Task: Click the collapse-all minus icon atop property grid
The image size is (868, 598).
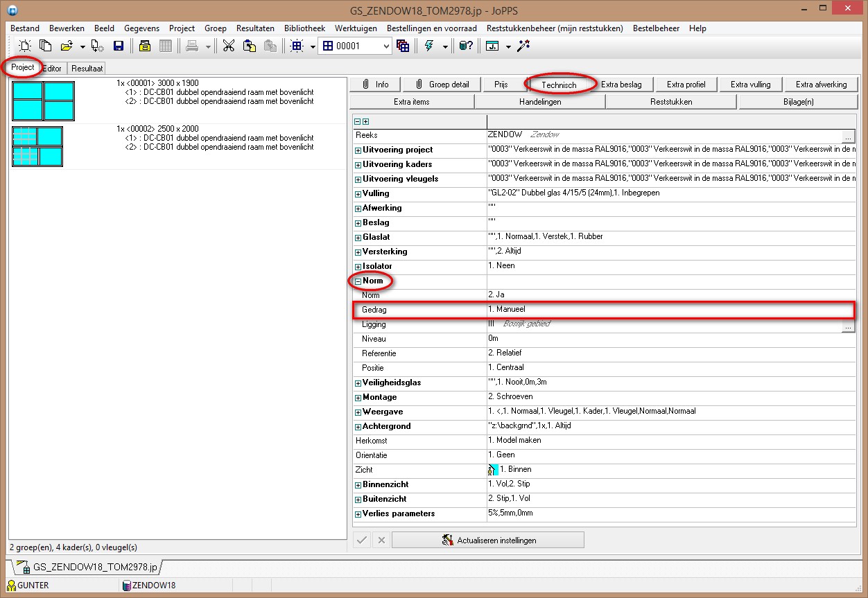Action: click(x=358, y=121)
